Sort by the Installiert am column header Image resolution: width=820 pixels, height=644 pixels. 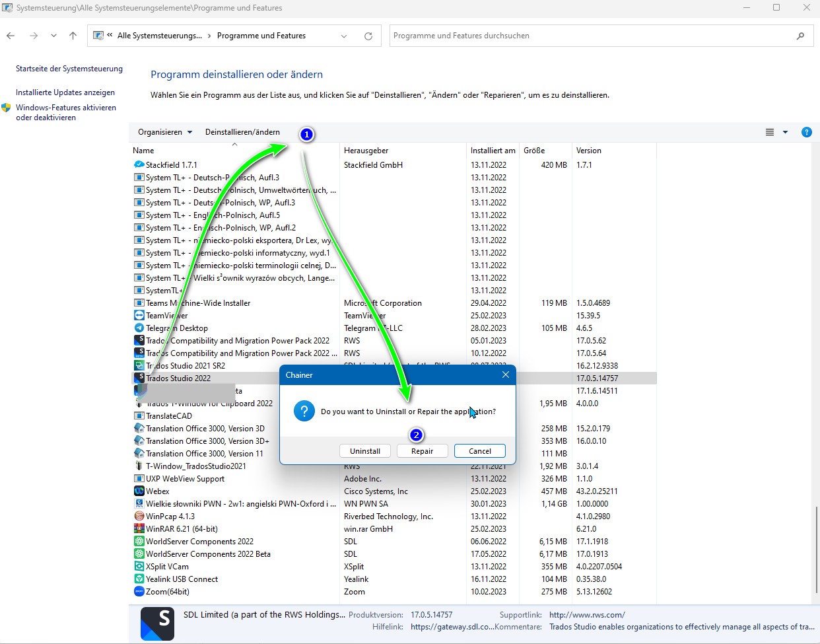coord(493,151)
